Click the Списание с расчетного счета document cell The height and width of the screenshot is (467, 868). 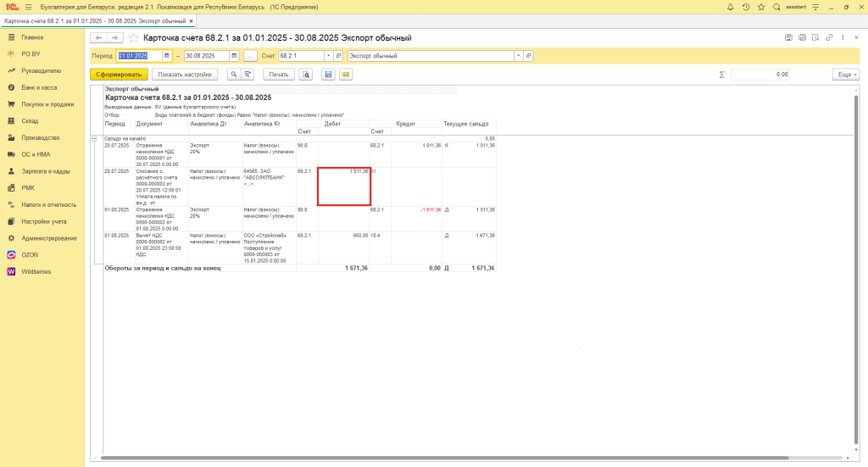162,187
